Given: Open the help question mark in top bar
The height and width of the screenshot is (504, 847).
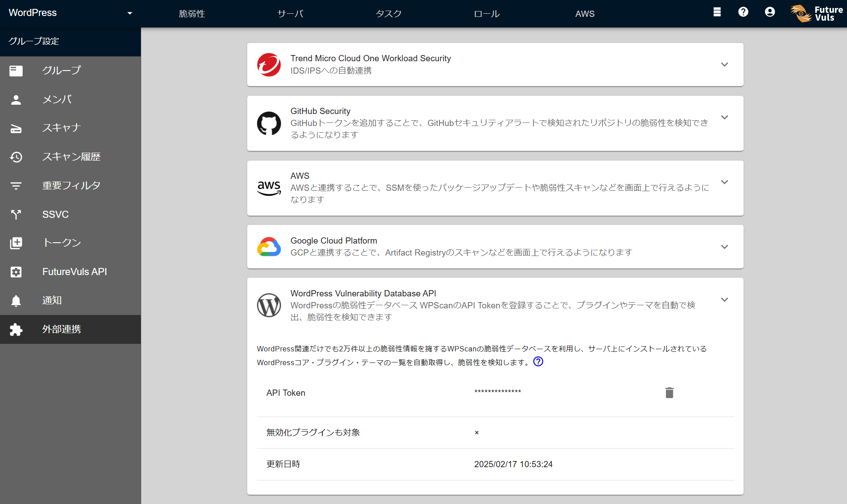Looking at the screenshot, I should (743, 12).
